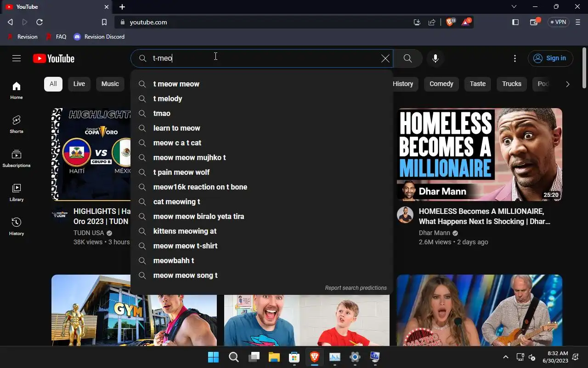Open Subscriptions in the sidebar
588x368 pixels.
click(17, 158)
